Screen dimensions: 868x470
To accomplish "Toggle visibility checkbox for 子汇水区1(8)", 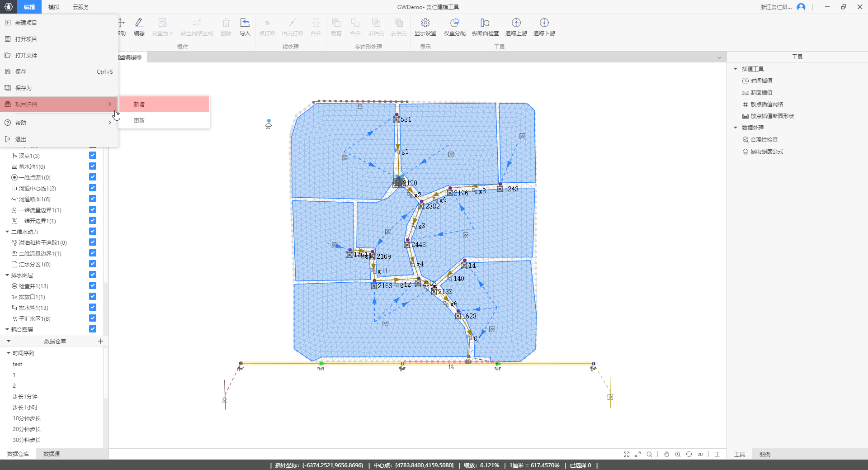I will [93, 318].
